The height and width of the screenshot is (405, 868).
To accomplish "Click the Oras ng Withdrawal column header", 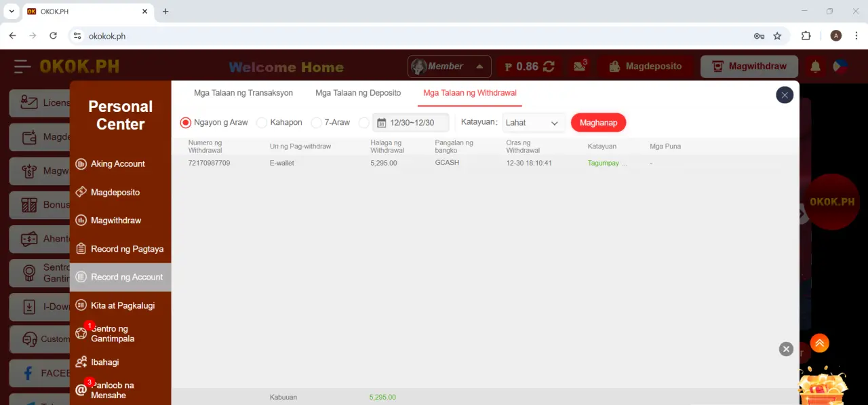I will [x=523, y=146].
